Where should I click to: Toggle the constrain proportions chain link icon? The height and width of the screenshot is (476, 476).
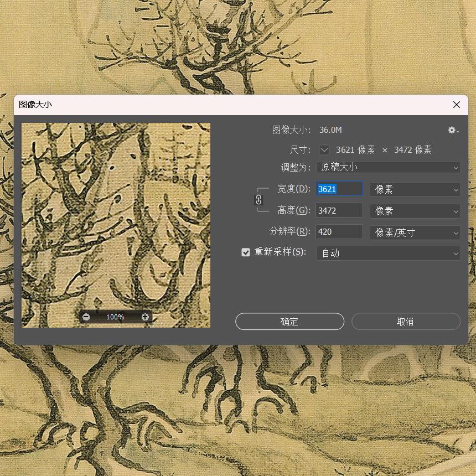coord(258,200)
